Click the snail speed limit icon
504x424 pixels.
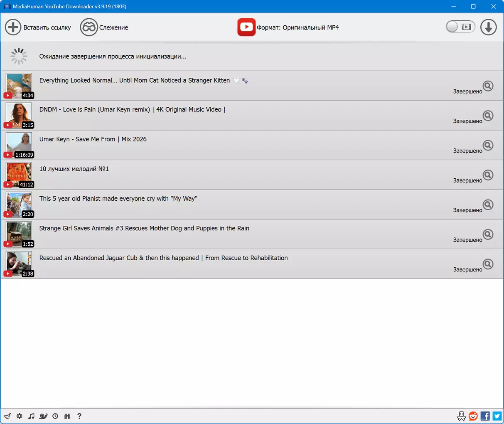click(43, 416)
